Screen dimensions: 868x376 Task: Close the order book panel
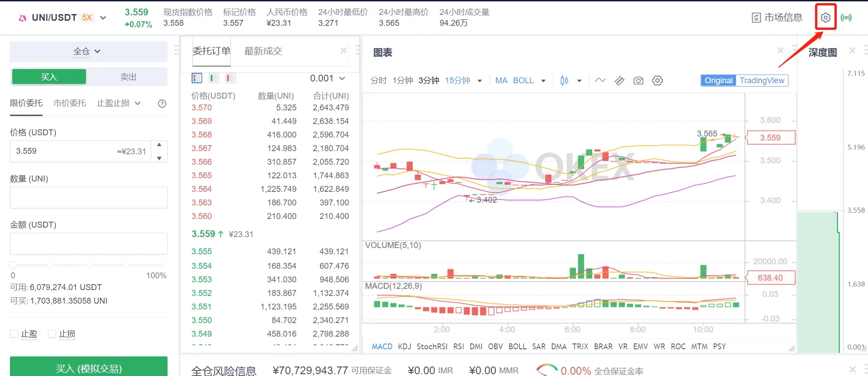coord(344,50)
